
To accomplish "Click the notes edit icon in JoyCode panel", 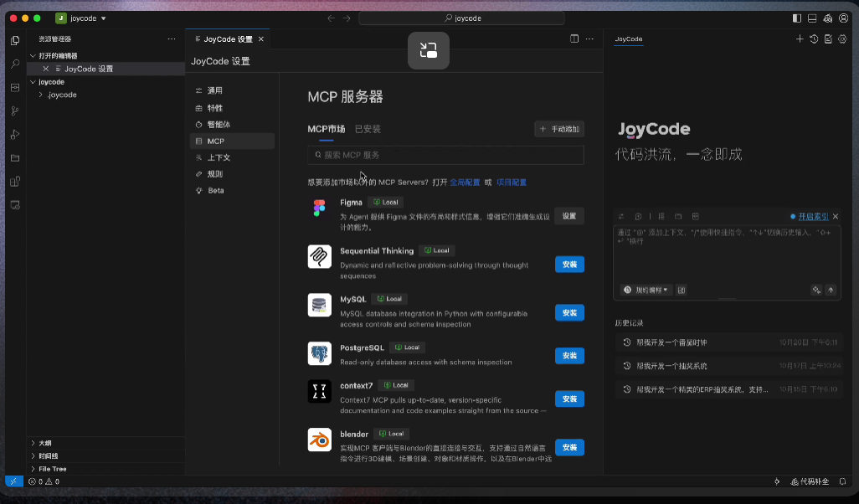I will pos(828,39).
